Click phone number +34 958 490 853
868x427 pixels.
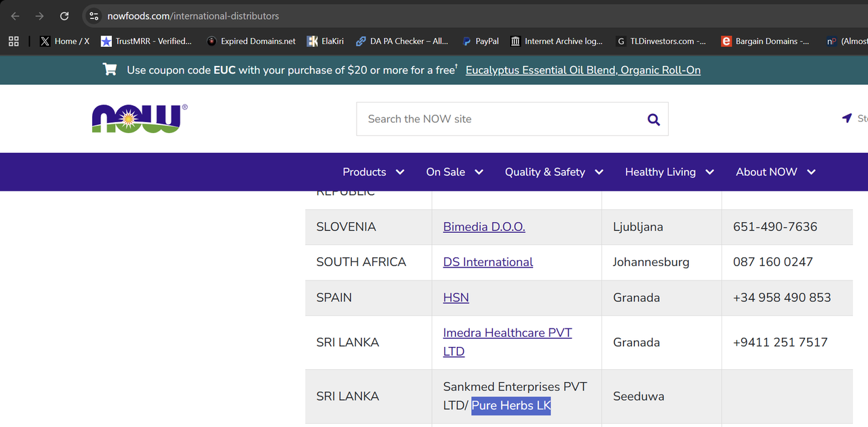(782, 297)
